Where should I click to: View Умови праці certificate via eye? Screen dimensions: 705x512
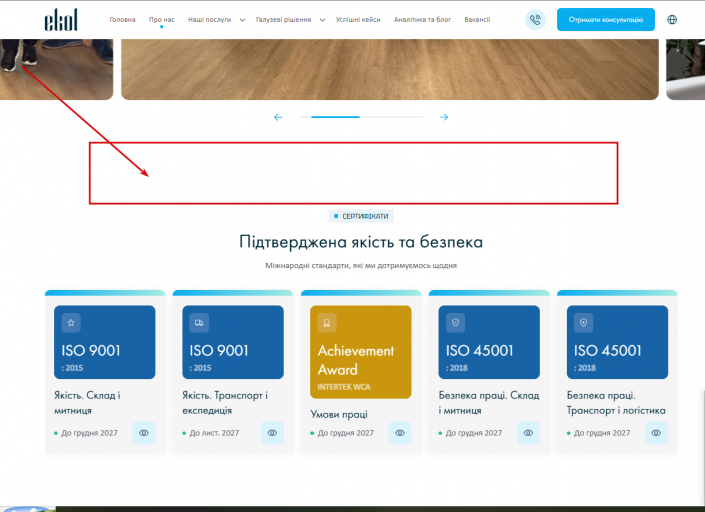point(400,433)
